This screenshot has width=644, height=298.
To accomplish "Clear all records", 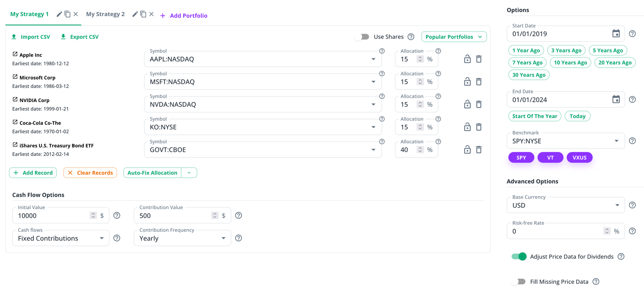I will coord(90,173).
